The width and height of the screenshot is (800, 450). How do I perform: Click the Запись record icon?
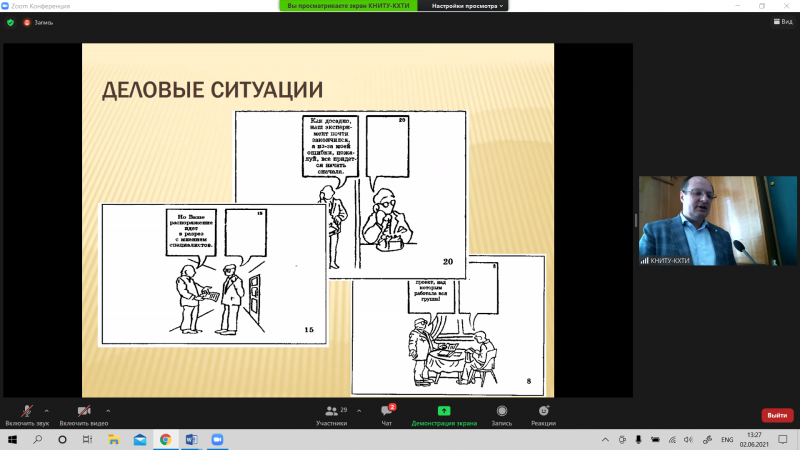tap(501, 414)
